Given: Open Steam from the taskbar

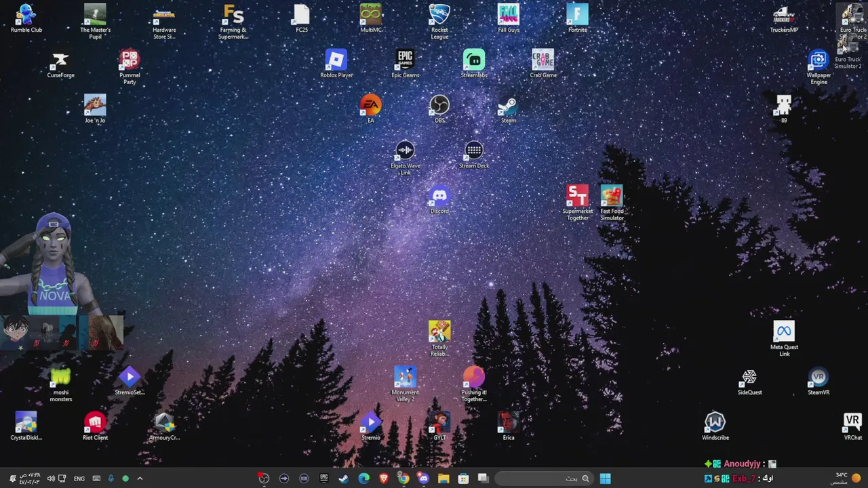Looking at the screenshot, I should click(x=344, y=479).
